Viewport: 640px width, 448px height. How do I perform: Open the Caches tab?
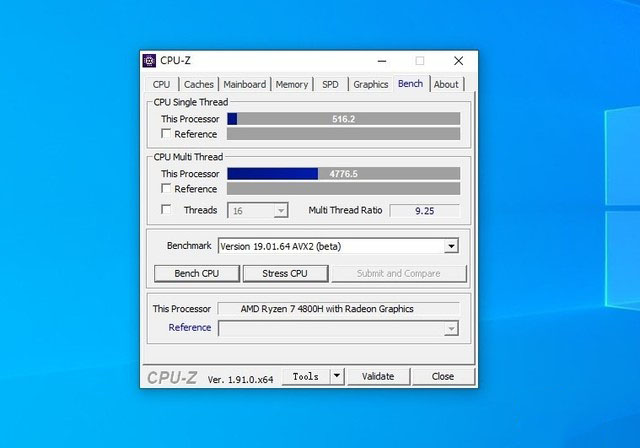[x=199, y=84]
